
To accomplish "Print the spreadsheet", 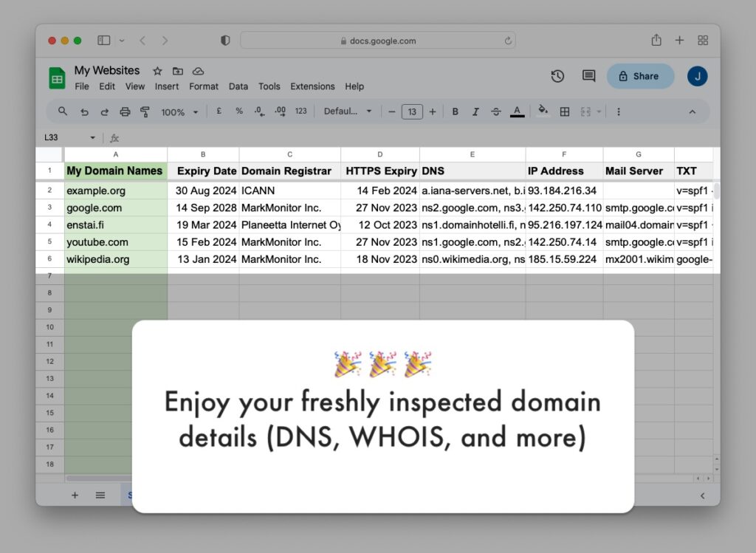I will 125,111.
